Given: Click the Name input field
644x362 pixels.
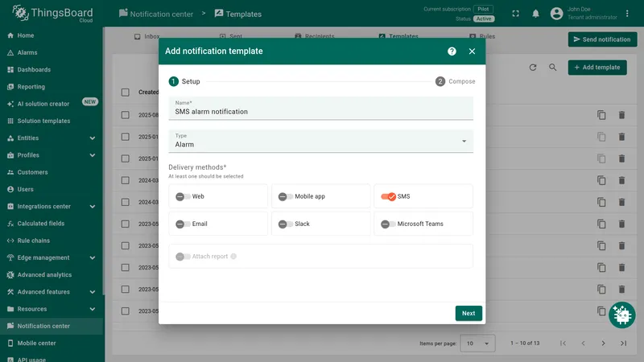Looking at the screenshot, I should coord(320,109).
